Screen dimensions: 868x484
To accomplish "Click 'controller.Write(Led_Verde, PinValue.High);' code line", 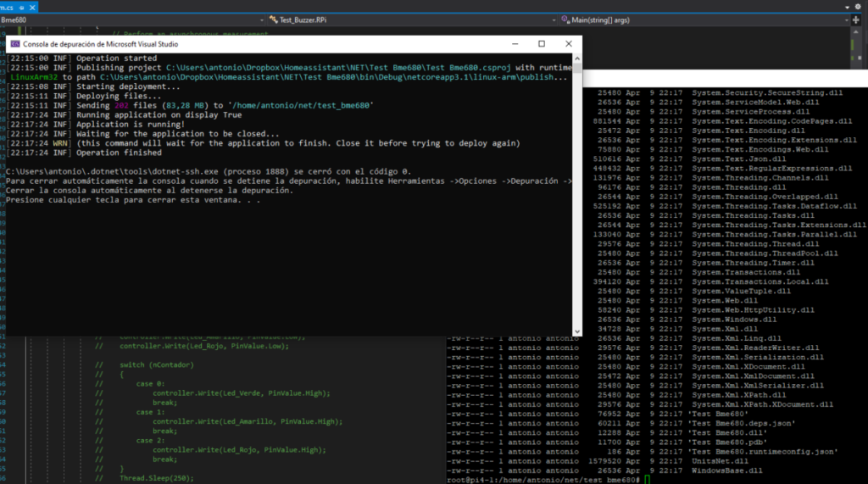I will (242, 392).
